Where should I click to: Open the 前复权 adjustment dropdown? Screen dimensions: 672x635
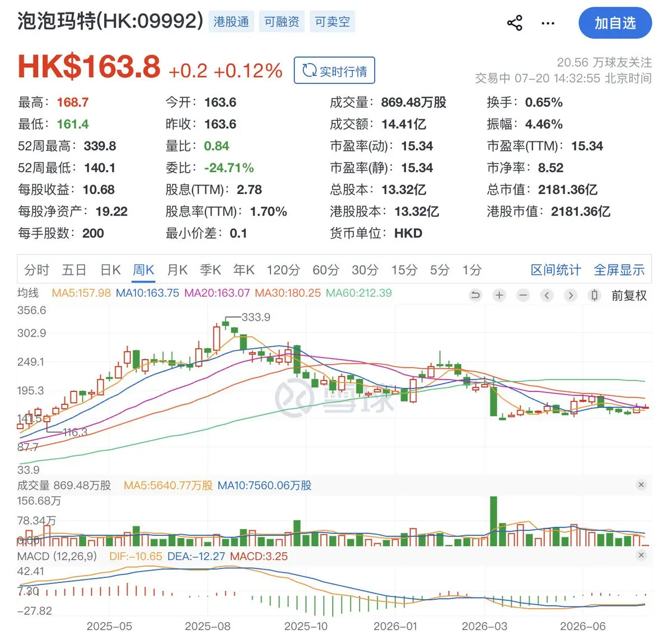629,296
